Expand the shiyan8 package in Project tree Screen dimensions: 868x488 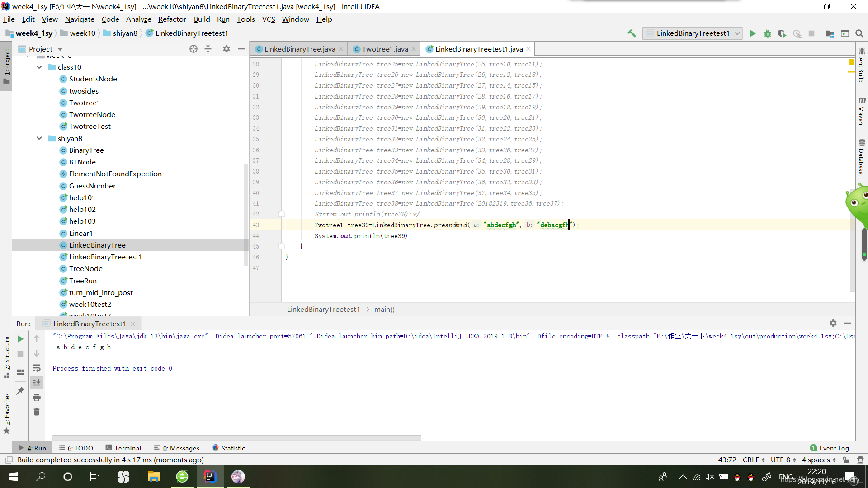(39, 138)
